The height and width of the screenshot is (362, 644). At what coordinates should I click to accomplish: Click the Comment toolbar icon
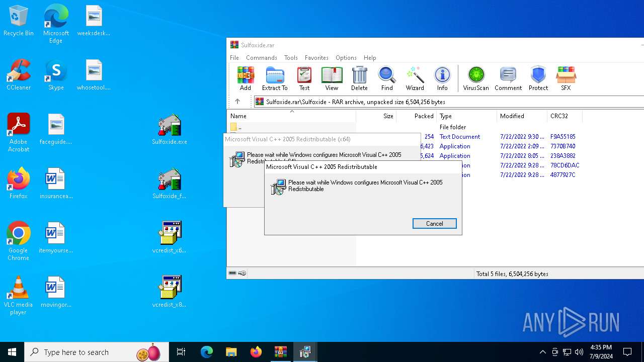click(508, 78)
